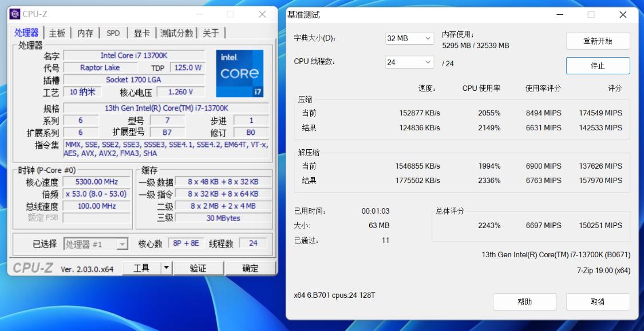Switch to the 显卡 tab
The height and width of the screenshot is (331, 644).
[x=141, y=33]
